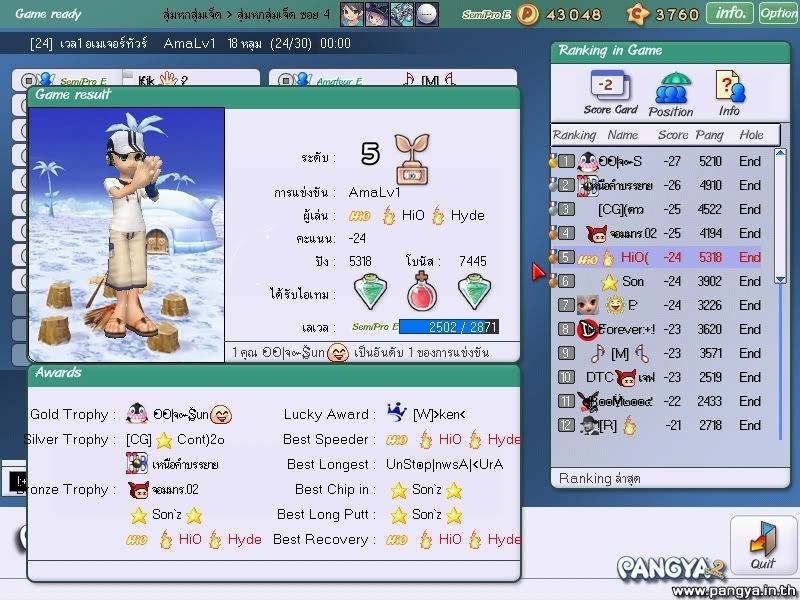Select the DTC name in rank 10 row
This screenshot has width=800, height=600.
599,377
